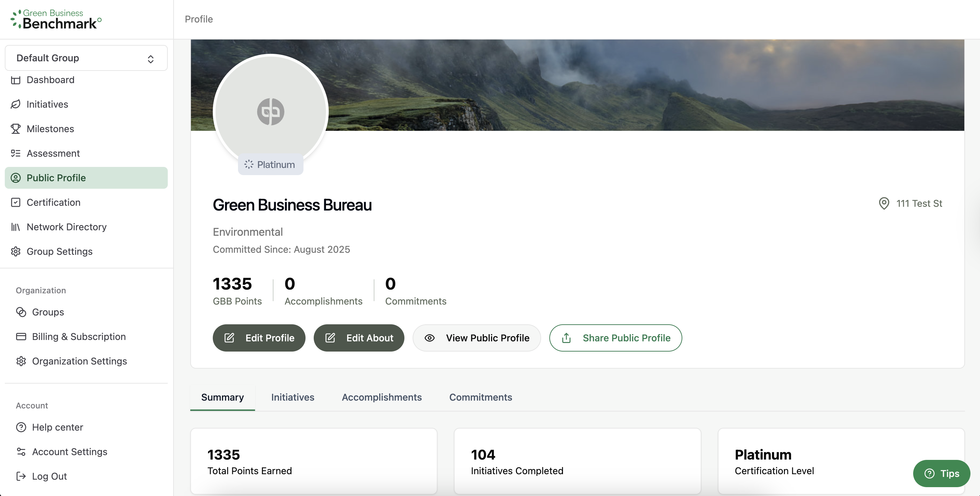Click the View Public Profile eye button
Screen dimensions: 980x496
point(476,338)
